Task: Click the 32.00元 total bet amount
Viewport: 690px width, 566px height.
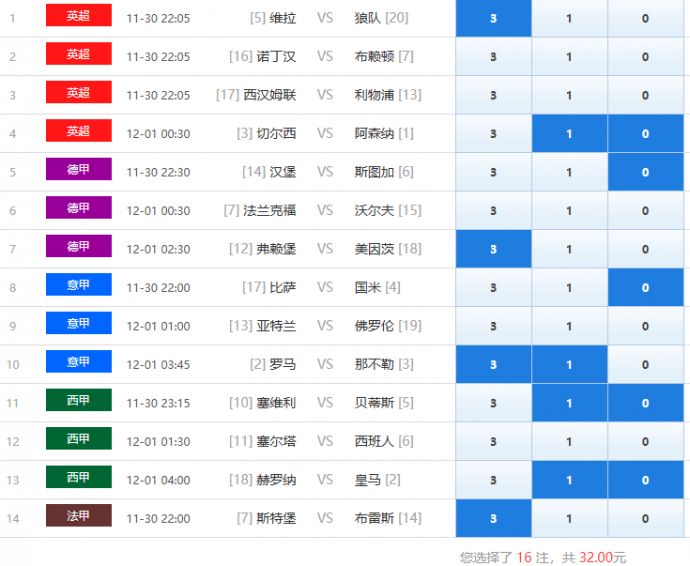Action: tap(602, 557)
